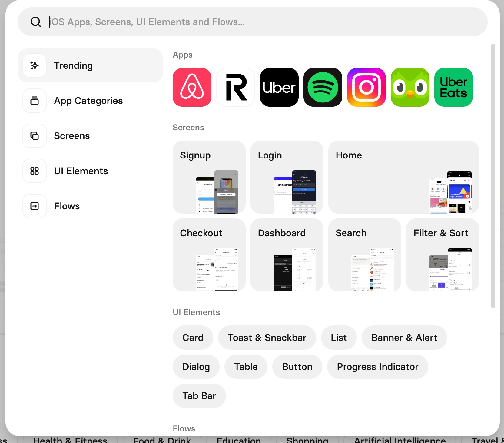504x443 pixels.
Task: Open the Spotify app icon
Action: click(x=323, y=87)
